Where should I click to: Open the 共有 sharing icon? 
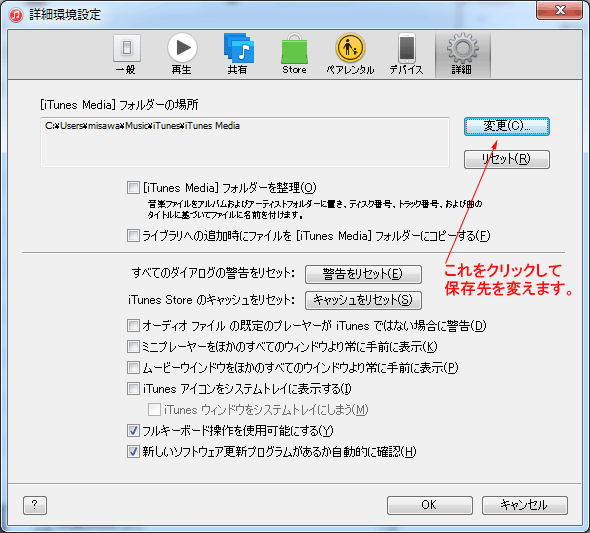pyautogui.click(x=239, y=48)
